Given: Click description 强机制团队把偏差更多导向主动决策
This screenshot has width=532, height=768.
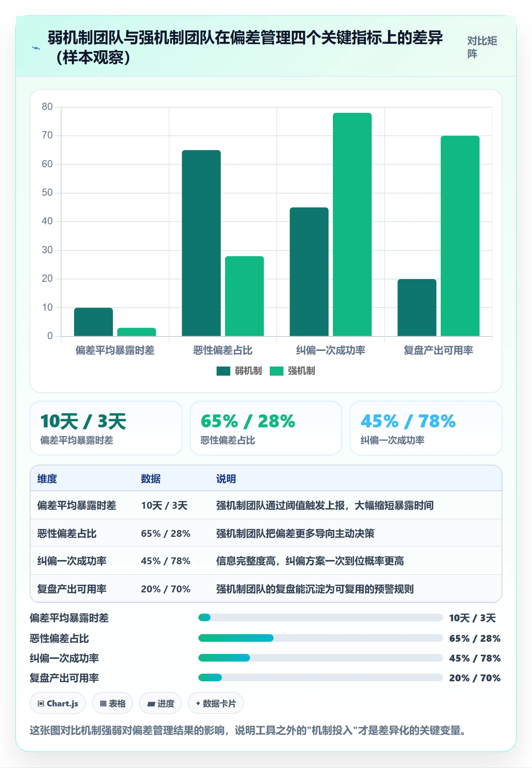Looking at the screenshot, I should click(295, 533).
